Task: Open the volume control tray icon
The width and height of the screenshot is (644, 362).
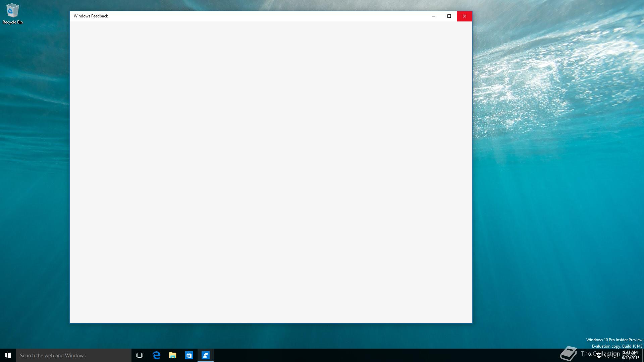Action: pos(607,355)
